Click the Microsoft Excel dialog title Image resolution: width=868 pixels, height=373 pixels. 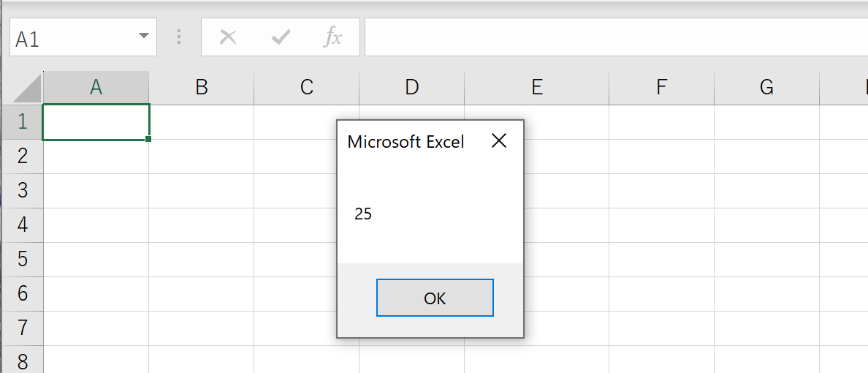click(x=406, y=142)
